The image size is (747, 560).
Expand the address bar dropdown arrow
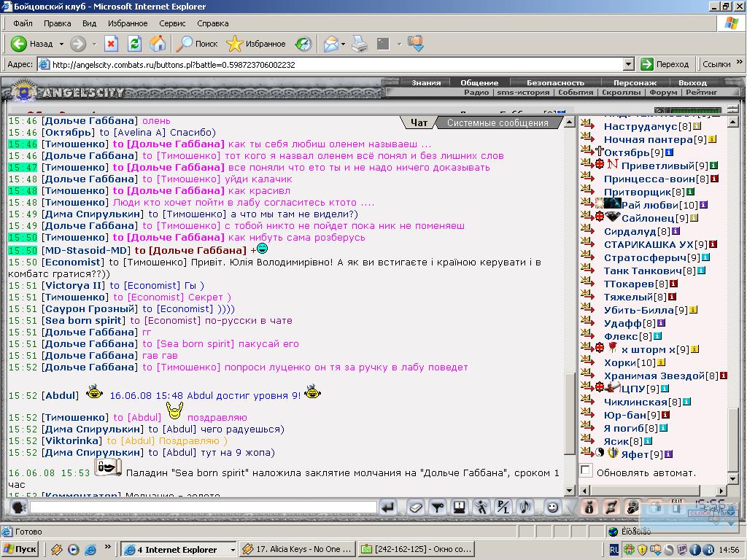click(628, 64)
